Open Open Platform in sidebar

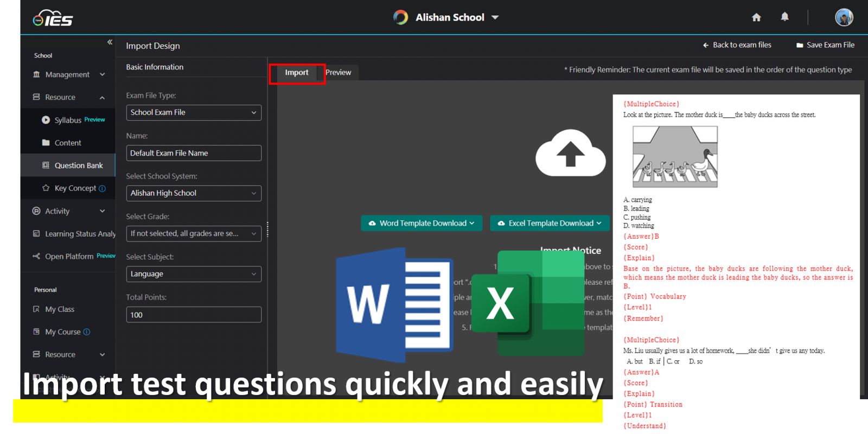(69, 257)
